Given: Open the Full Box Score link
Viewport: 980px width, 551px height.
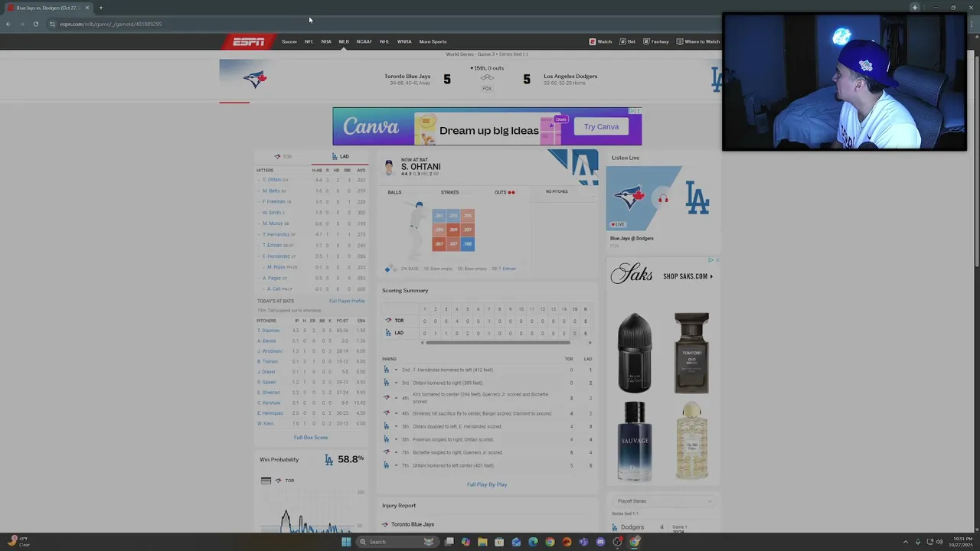Looking at the screenshot, I should pyautogui.click(x=311, y=438).
